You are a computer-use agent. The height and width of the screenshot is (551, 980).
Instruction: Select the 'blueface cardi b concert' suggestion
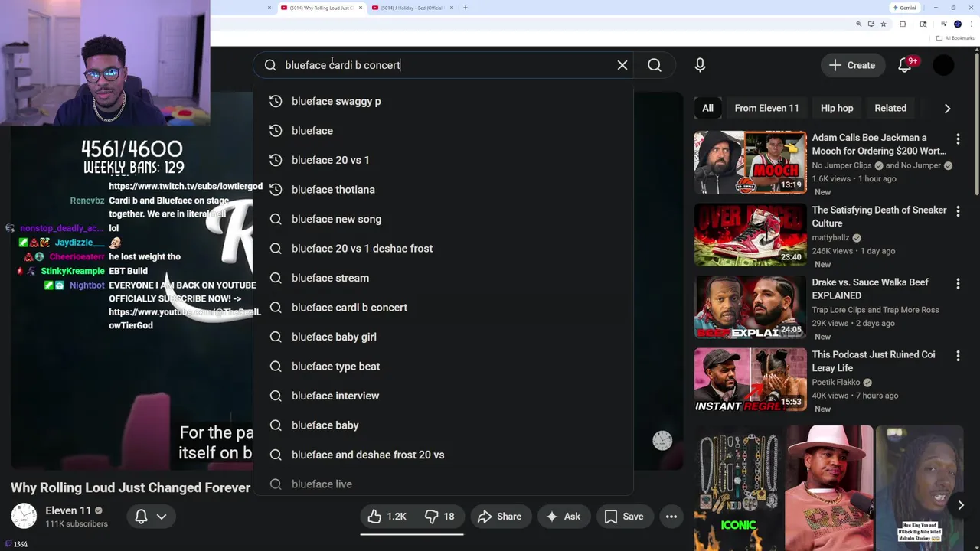[443, 308]
